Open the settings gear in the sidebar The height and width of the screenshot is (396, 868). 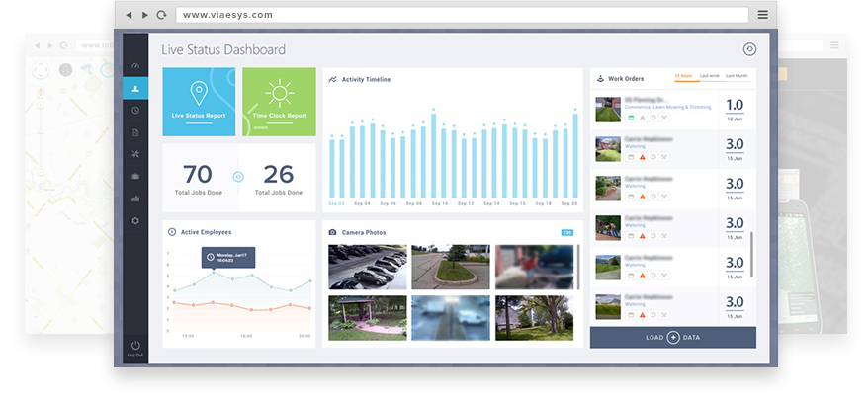(135, 219)
